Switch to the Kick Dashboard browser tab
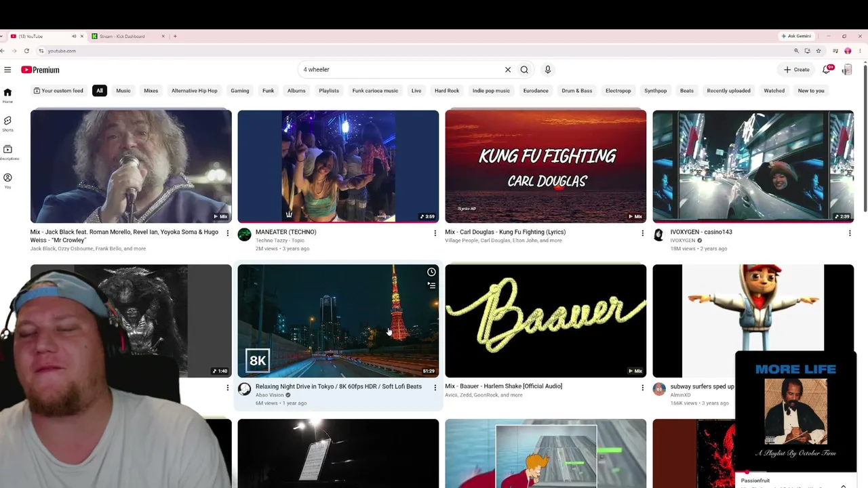Viewport: 868px width, 488px height. coord(128,36)
